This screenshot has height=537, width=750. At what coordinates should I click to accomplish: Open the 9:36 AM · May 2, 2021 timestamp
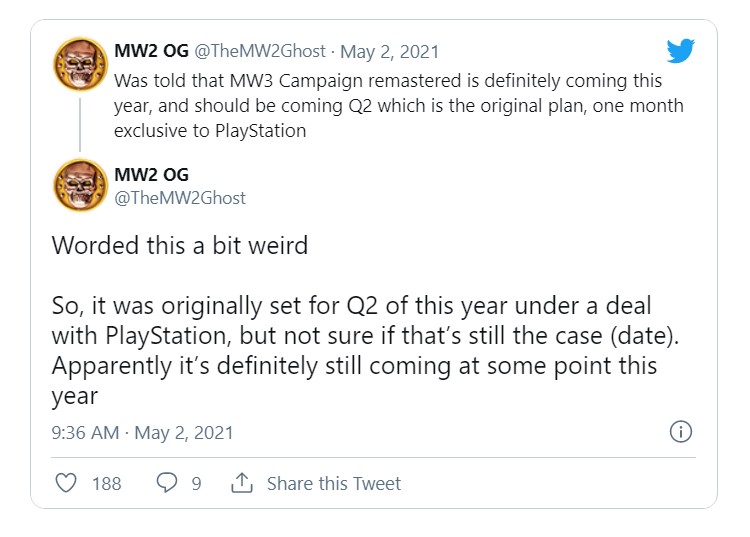[142, 433]
